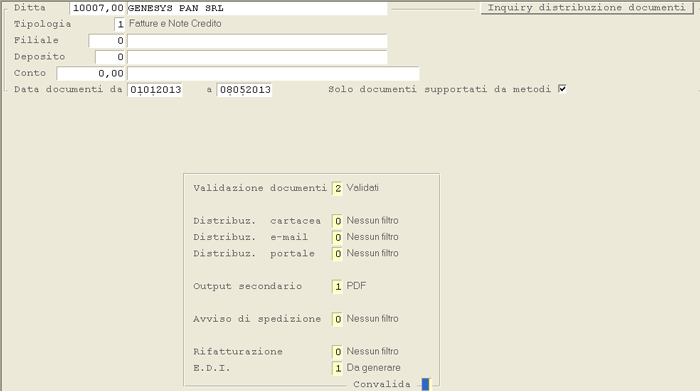Image resolution: width=700 pixels, height=391 pixels.
Task: Select the GENESYS PAN SRL name field
Action: pyautogui.click(x=257, y=8)
